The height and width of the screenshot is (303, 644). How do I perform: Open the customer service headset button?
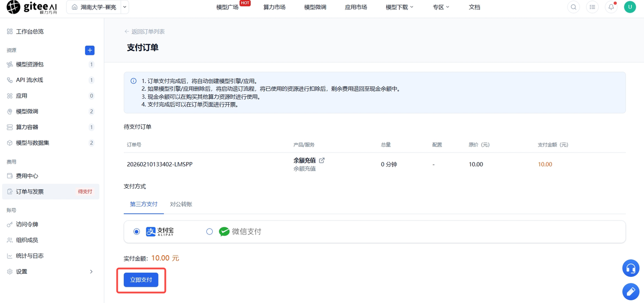click(630, 268)
